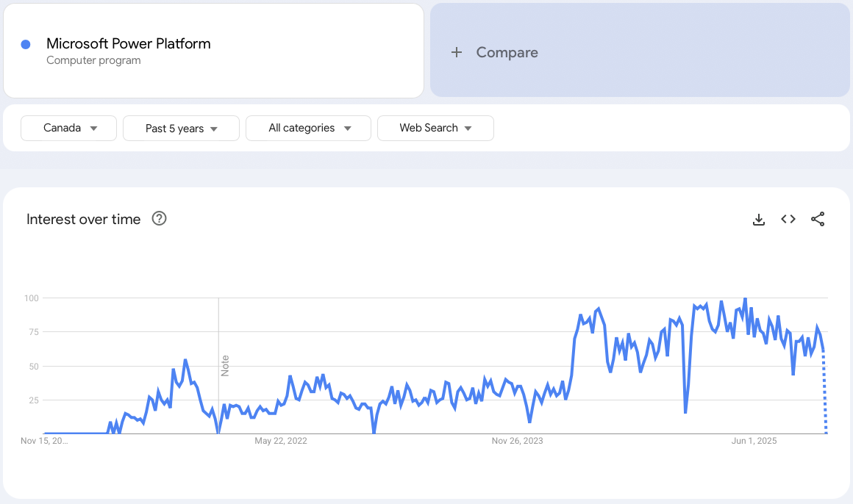Viewport: 853px width, 504px height.
Task: Open the All categories dropdown
Action: (308, 128)
